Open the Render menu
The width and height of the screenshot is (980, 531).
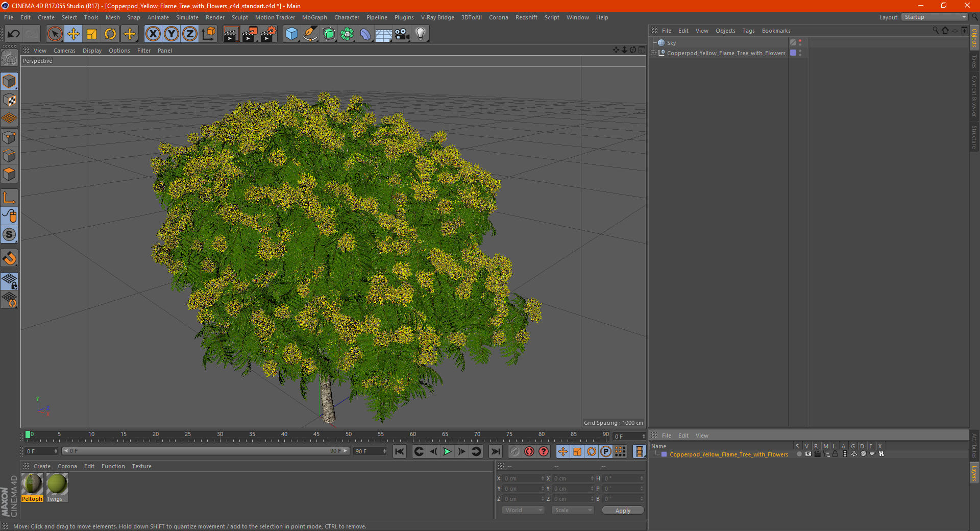pyautogui.click(x=215, y=17)
